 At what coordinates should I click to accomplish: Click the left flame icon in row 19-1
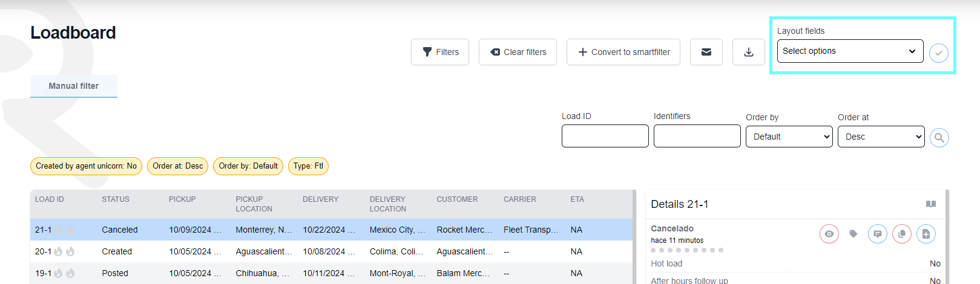[59, 273]
